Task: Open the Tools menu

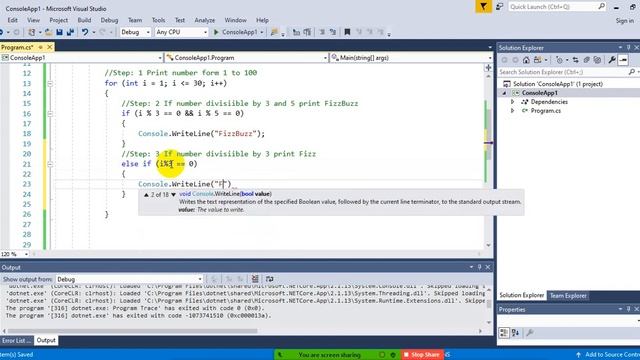Action: [158, 20]
